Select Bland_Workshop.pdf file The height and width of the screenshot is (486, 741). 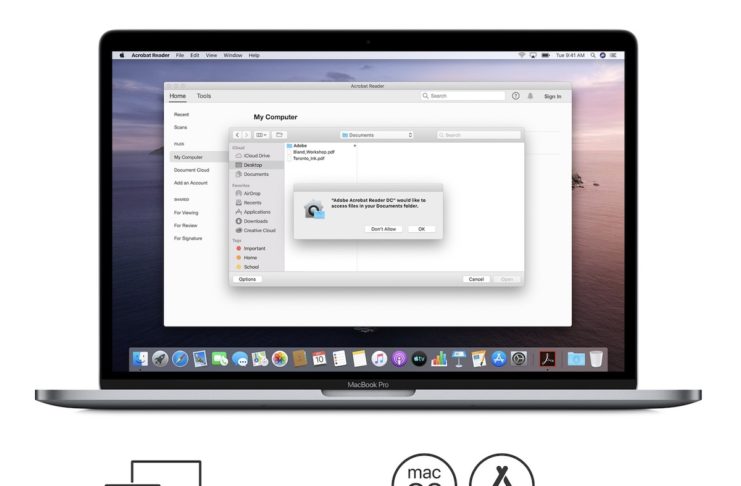313,152
